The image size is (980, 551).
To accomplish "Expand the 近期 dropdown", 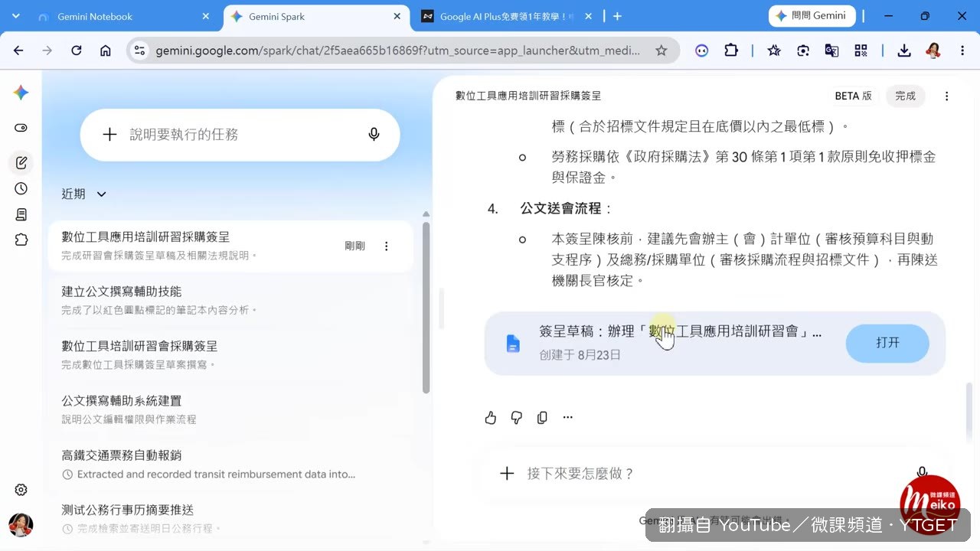I will point(84,194).
